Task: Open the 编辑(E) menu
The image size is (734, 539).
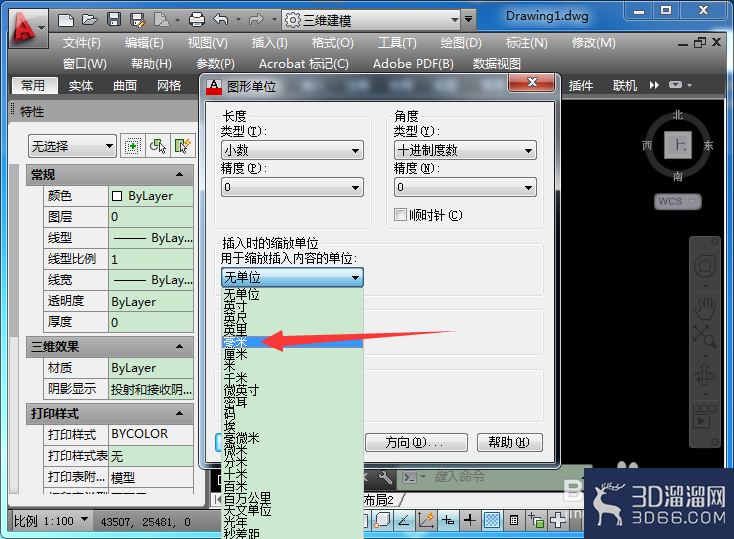Action: pos(144,43)
